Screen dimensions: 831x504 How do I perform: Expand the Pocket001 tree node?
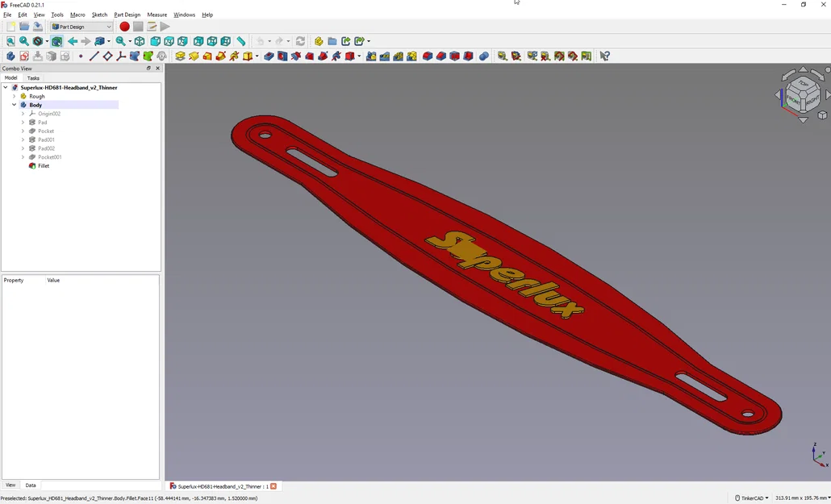click(x=23, y=157)
